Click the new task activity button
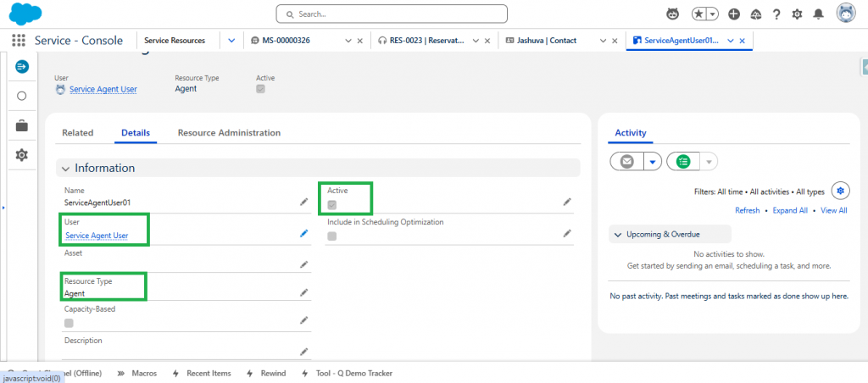 pos(684,162)
